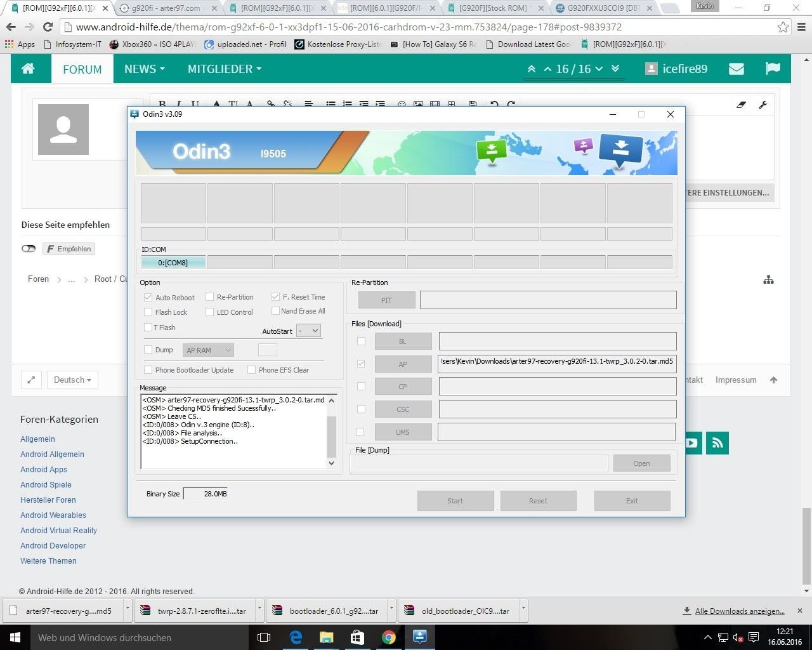Viewport: 812px width, 650px height.
Task: Click the sitemap icon on breadcrumb bar
Action: [x=768, y=279]
